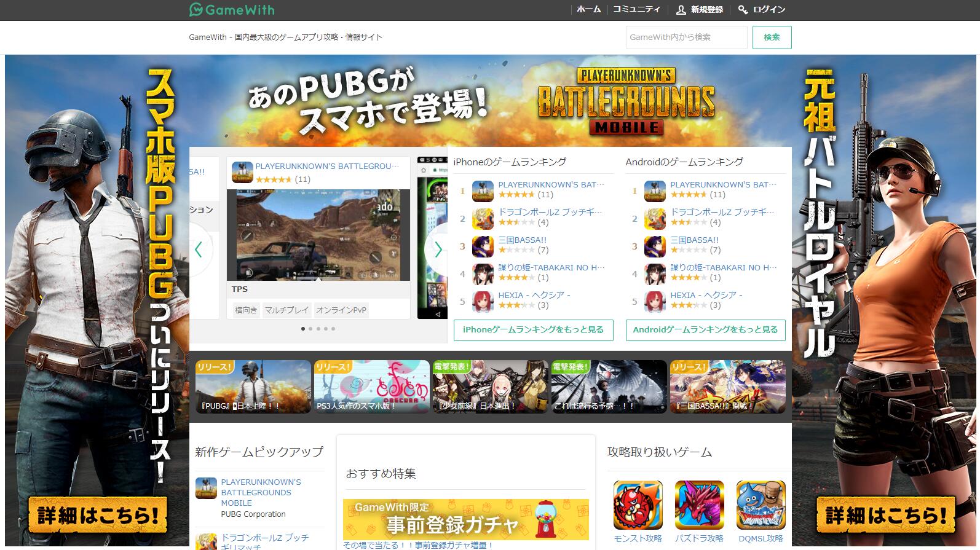Select the first carousel pagination dot
This screenshot has width=980, height=550.
click(303, 329)
